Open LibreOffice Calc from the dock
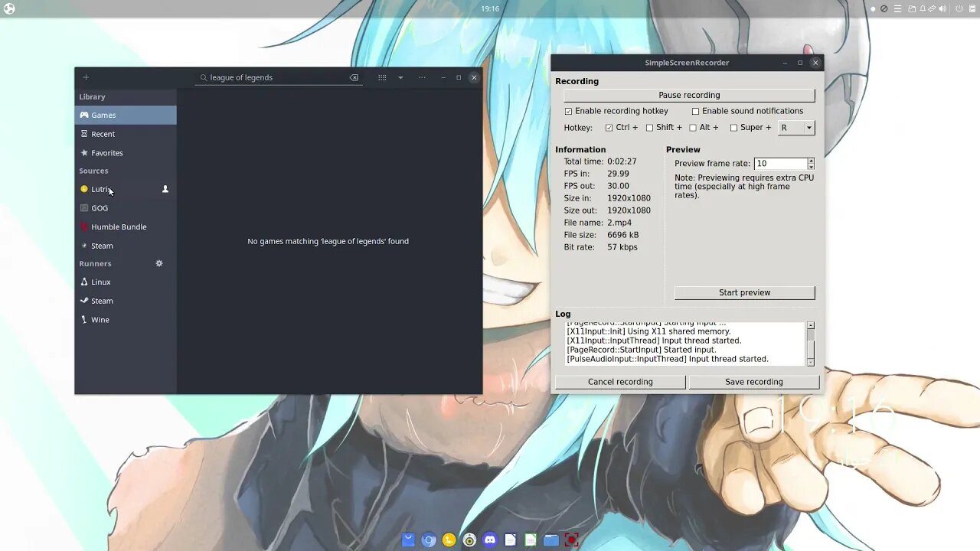This screenshot has height=551, width=980. point(531,540)
